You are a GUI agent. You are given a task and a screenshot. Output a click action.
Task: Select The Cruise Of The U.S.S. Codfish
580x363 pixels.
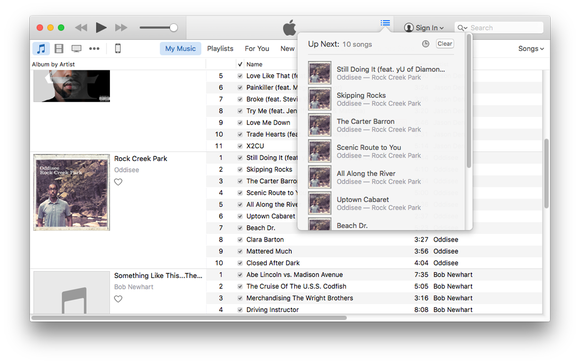point(374,286)
